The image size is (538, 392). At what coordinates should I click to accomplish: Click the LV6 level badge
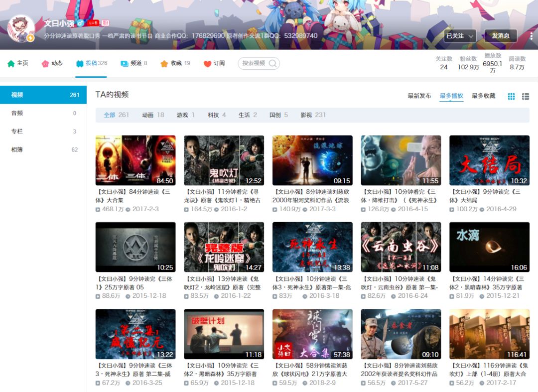[x=93, y=23]
